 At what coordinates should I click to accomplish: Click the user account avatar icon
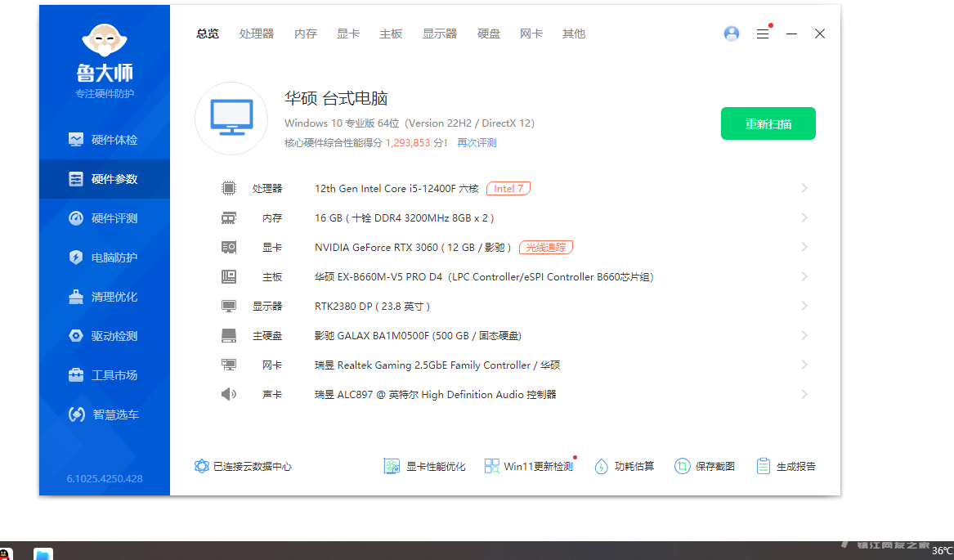732,34
